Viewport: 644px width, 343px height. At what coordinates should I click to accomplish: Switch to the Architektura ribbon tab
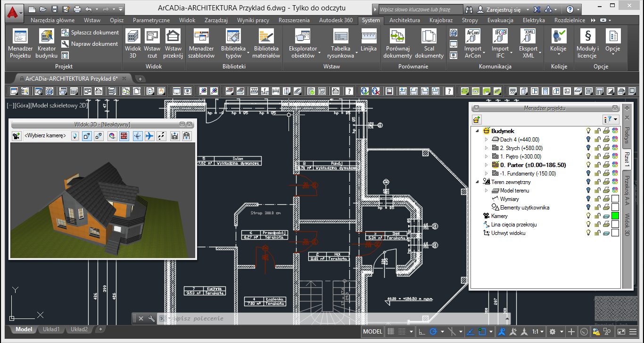tap(405, 20)
